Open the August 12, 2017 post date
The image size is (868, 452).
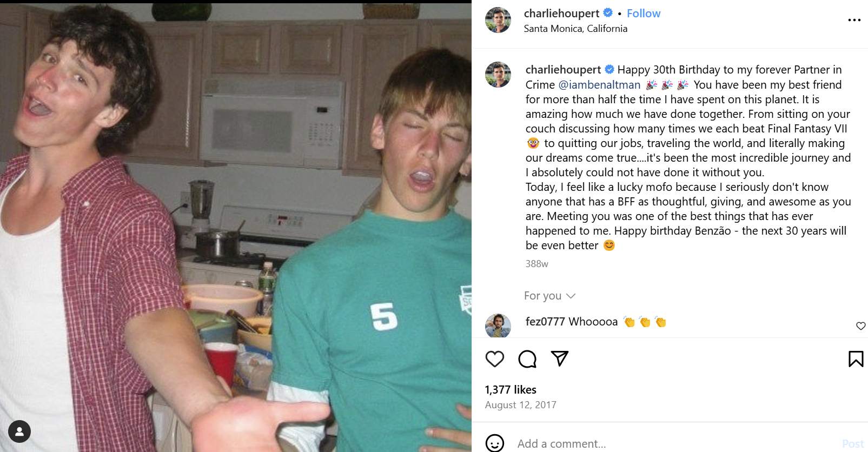tap(520, 405)
